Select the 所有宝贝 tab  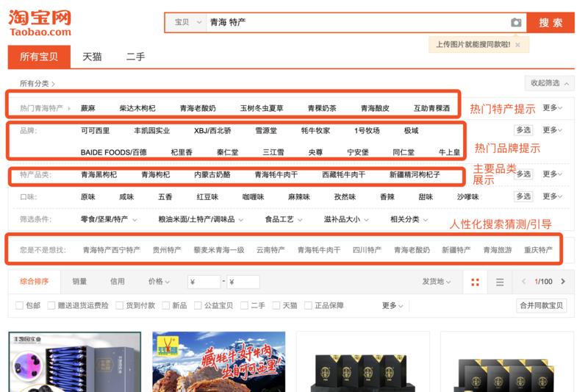point(39,57)
